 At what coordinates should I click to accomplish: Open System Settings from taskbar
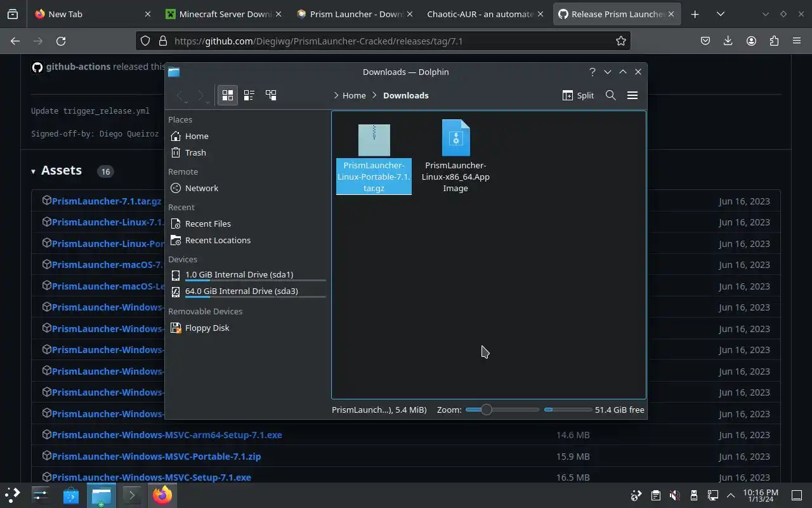coord(41,495)
